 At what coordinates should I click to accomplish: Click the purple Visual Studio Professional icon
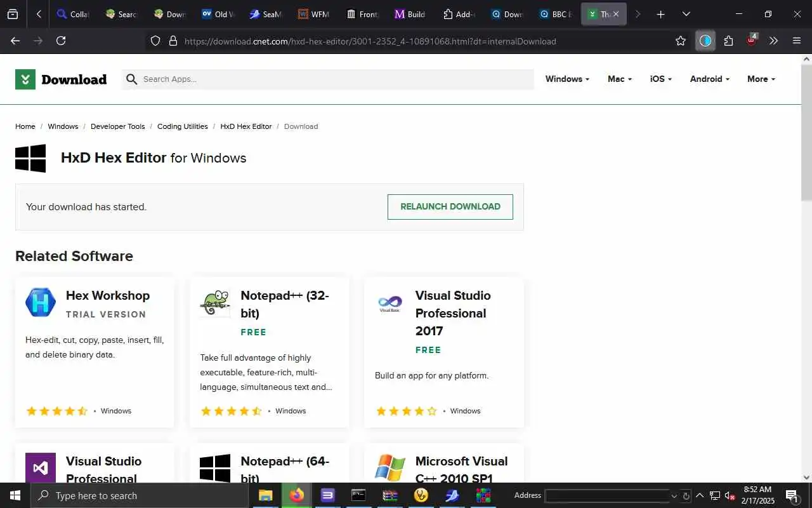click(x=41, y=468)
